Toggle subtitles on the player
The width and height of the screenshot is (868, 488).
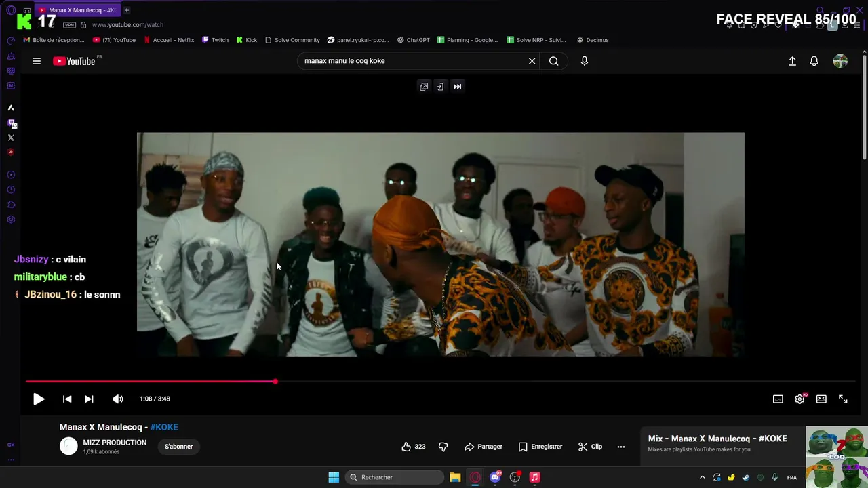tap(778, 399)
